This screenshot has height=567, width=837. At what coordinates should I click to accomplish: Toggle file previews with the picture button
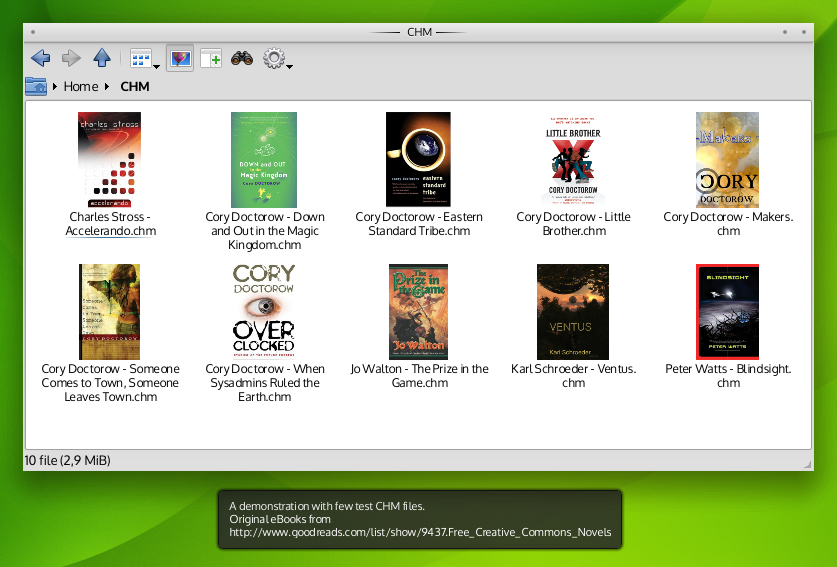pyautogui.click(x=180, y=58)
